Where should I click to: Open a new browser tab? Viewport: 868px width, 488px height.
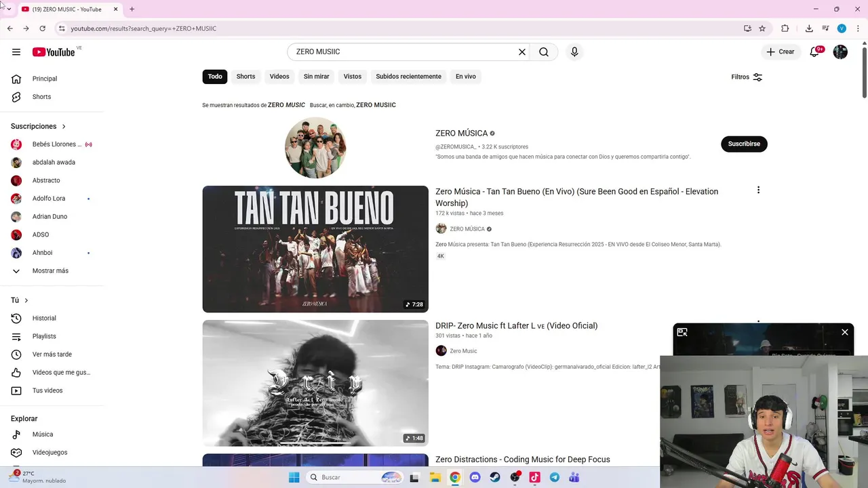[x=132, y=9]
